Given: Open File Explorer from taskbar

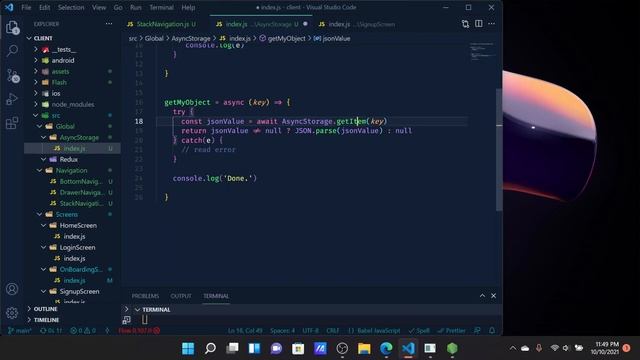Looking at the screenshot, I should 364,348.
